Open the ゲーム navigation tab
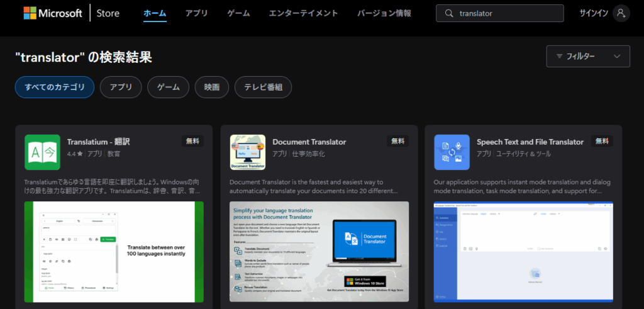 (x=238, y=13)
